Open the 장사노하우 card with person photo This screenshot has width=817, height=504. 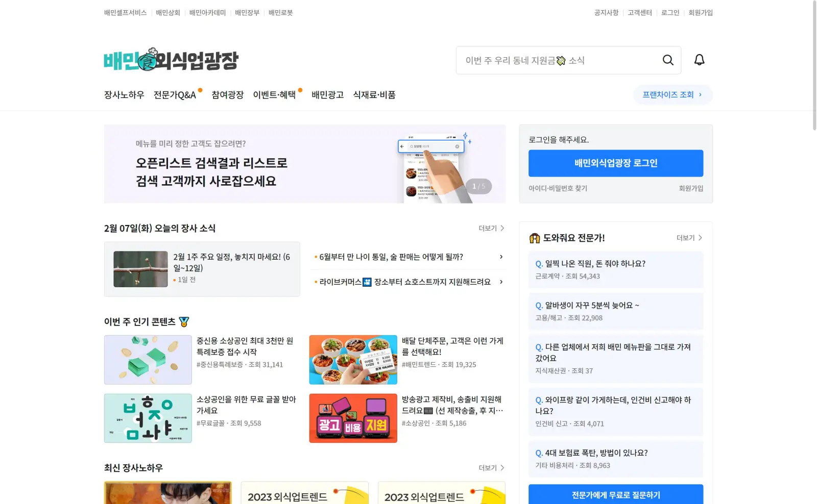coord(168,493)
